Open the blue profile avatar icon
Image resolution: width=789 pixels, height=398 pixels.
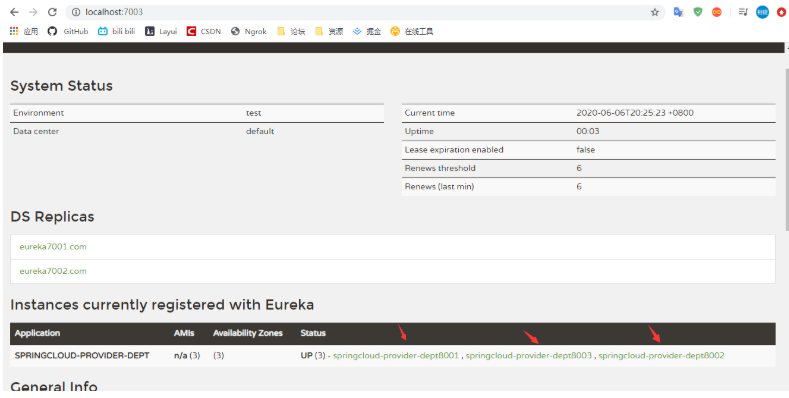(x=762, y=12)
